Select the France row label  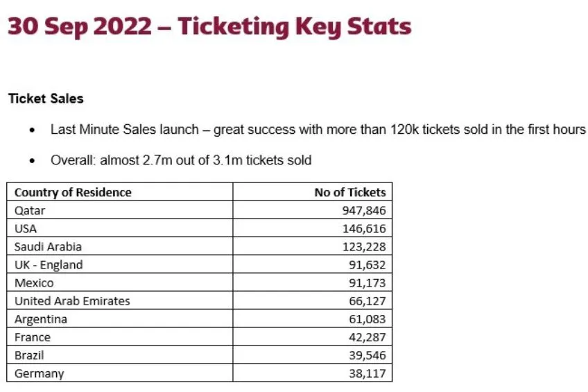pyautogui.click(x=33, y=337)
